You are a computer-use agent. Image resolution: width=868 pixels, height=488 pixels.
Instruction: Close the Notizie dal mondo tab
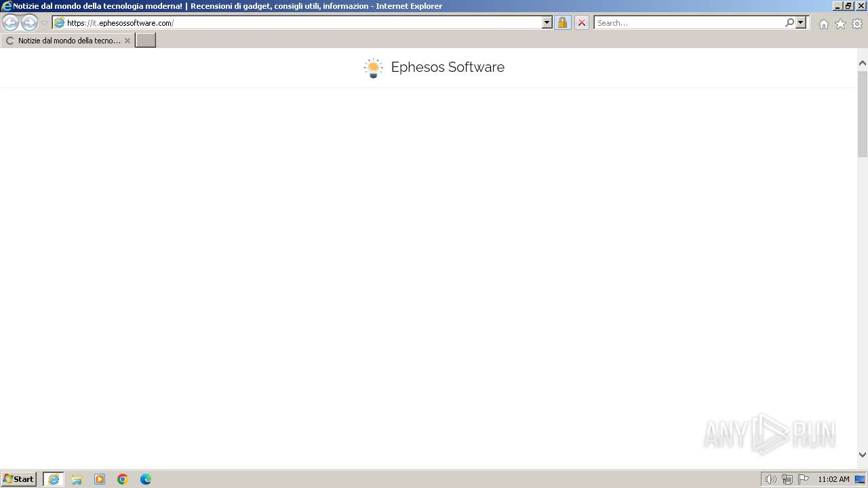pos(127,41)
